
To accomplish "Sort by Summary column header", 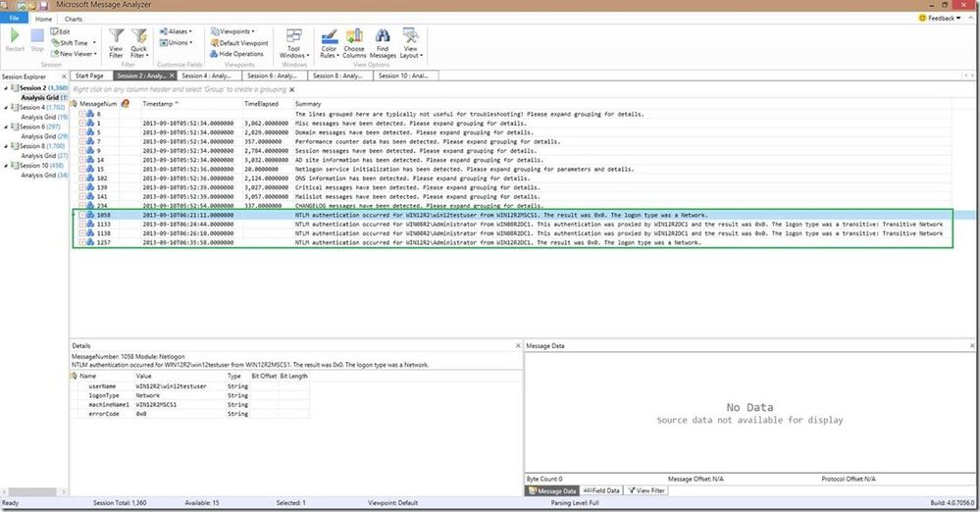I will click(x=307, y=104).
